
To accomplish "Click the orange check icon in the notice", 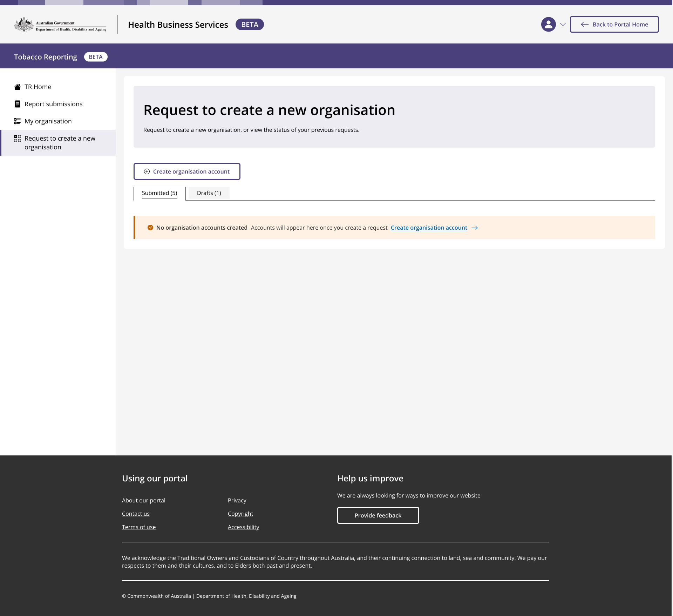I will (150, 228).
